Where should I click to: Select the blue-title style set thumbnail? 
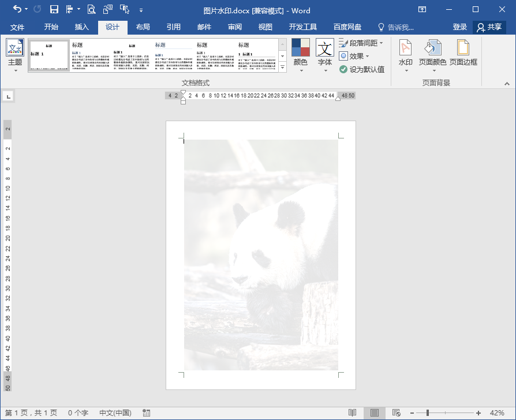click(x=174, y=55)
